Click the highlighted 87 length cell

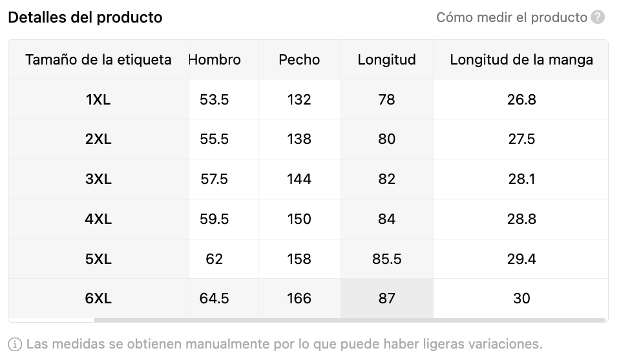(386, 299)
